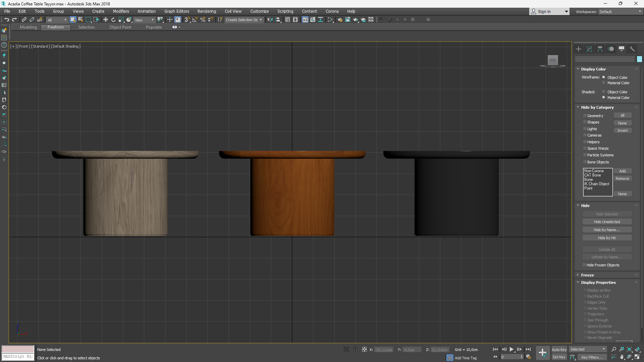Toggle the Auto Key button

pyautogui.click(x=559, y=349)
